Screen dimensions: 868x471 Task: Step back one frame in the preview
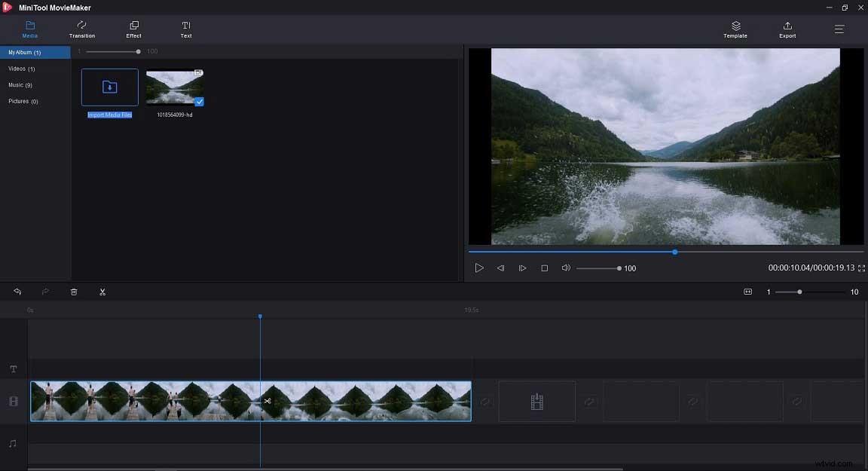(501, 268)
